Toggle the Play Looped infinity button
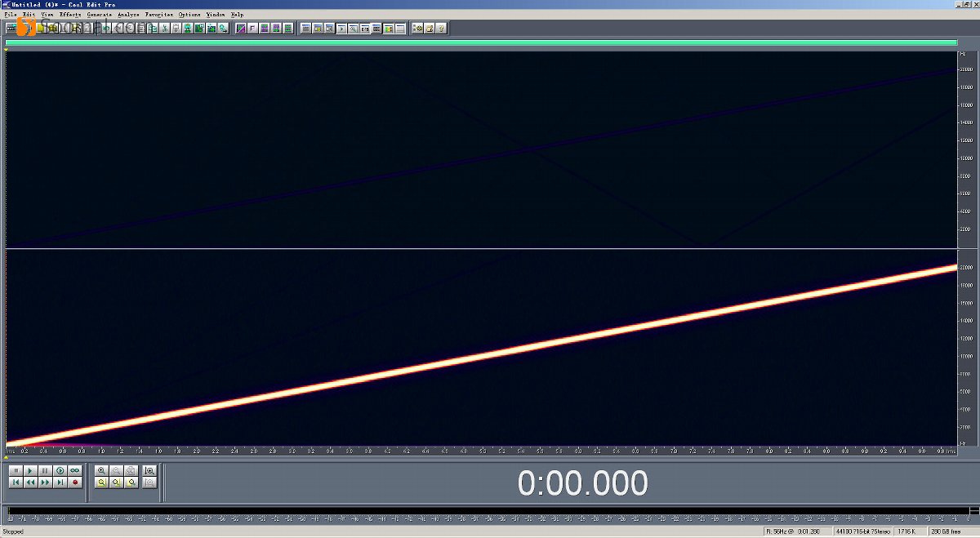Viewport: 980px width, 538px height. click(x=75, y=471)
